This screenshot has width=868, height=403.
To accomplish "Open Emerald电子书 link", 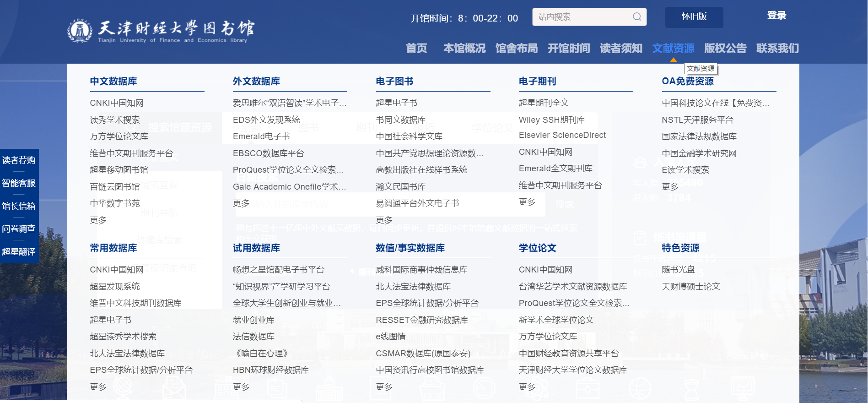I will click(x=261, y=136).
